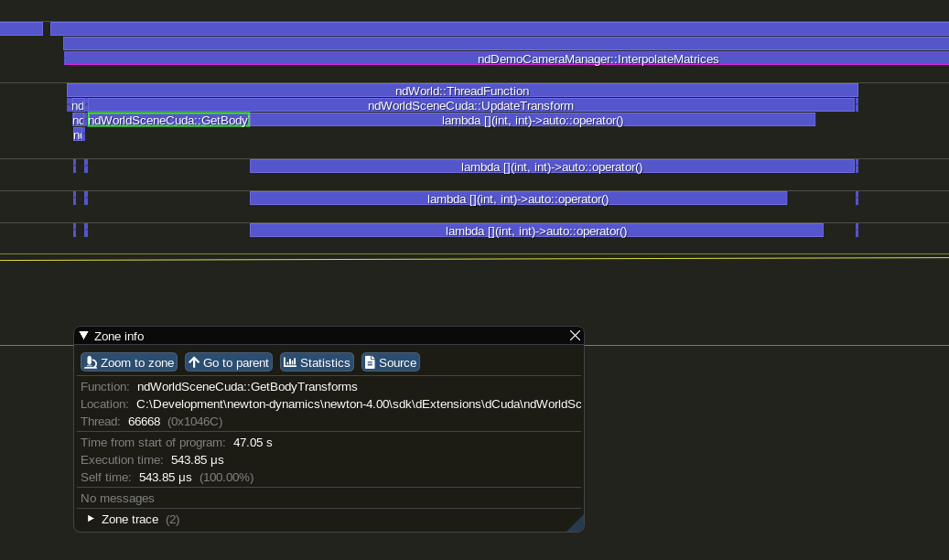
Task: Click the highlighted ndWorldSceneCuda::GetBody zone
Action: (x=168, y=120)
